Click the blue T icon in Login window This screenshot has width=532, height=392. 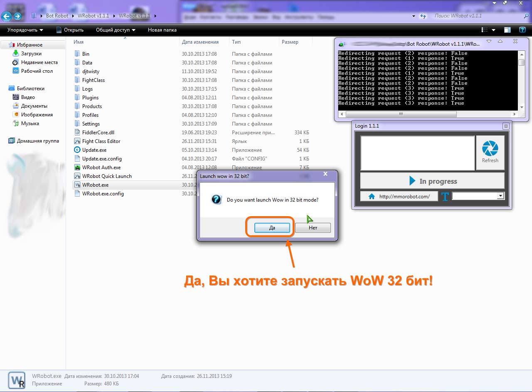(x=445, y=197)
